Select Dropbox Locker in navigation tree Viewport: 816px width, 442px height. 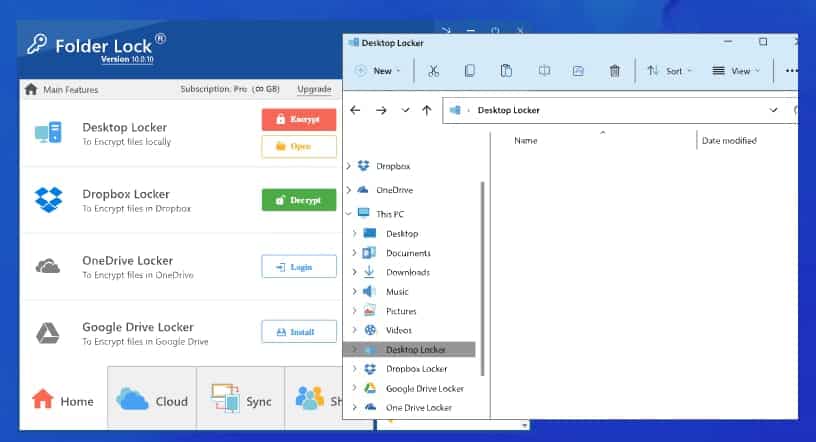[x=416, y=369]
